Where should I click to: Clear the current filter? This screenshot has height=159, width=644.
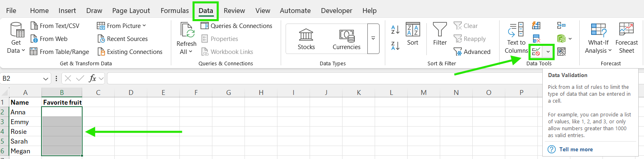[x=466, y=26]
